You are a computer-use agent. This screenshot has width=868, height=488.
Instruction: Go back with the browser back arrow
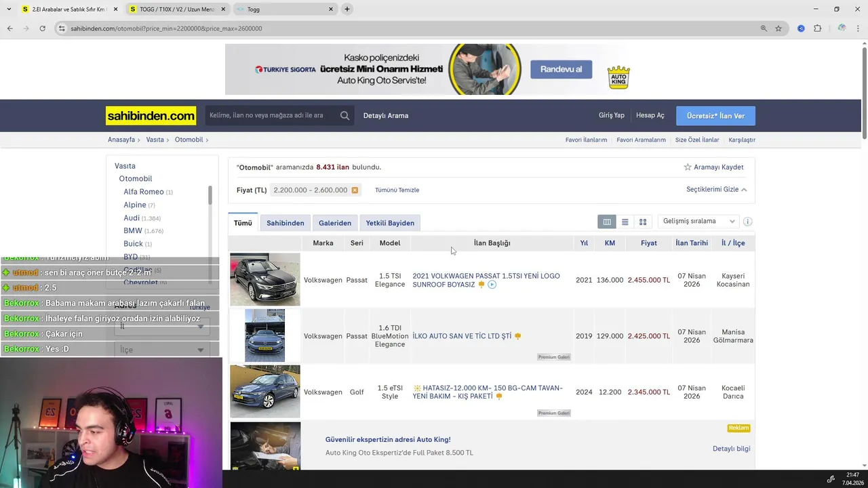point(9,28)
